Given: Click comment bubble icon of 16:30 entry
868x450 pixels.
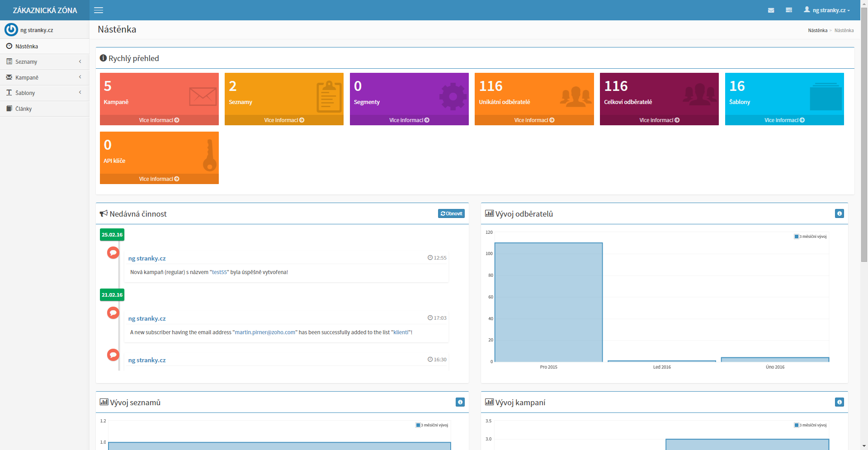Looking at the screenshot, I should click(x=113, y=355).
